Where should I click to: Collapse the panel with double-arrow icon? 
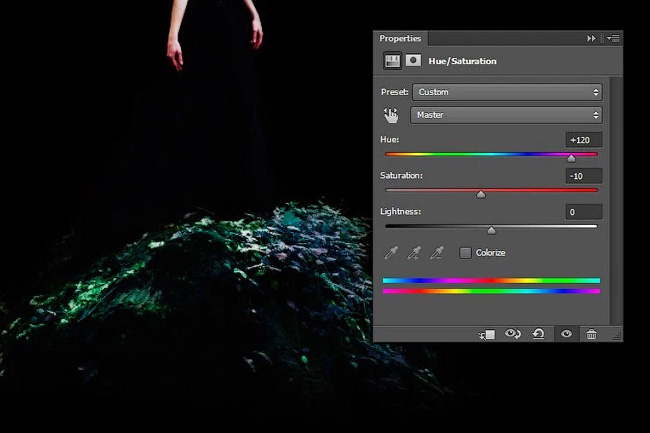pyautogui.click(x=591, y=39)
